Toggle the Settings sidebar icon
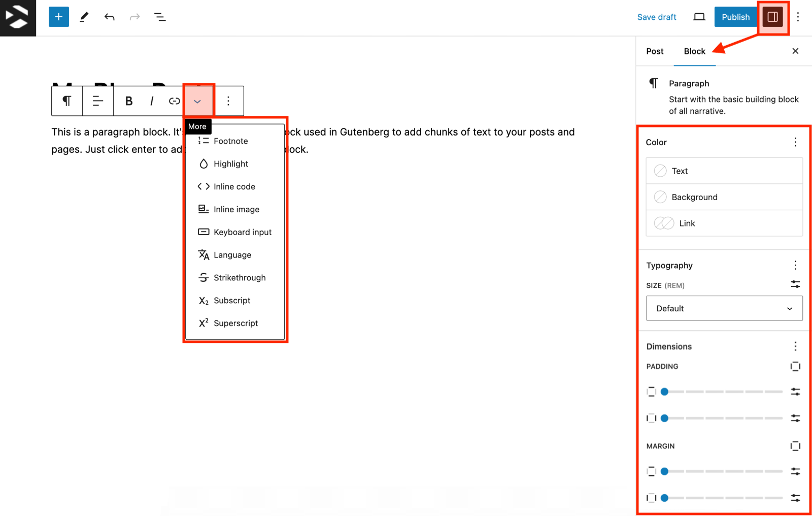This screenshot has height=516, width=812. [773, 17]
